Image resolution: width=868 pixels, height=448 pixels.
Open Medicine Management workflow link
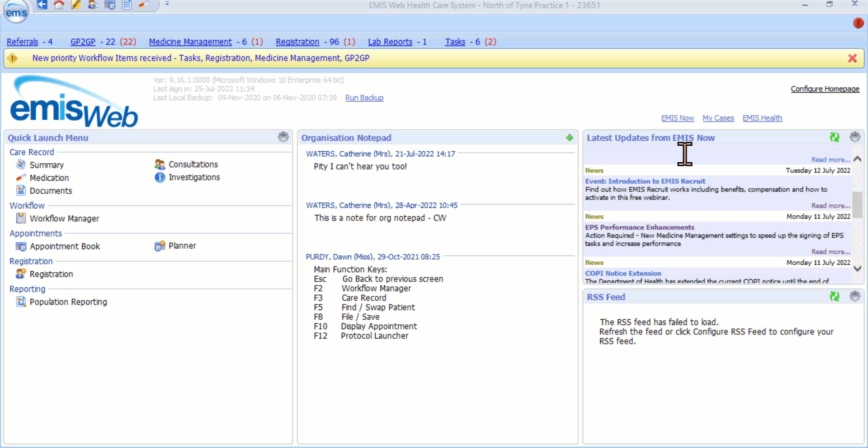point(190,42)
